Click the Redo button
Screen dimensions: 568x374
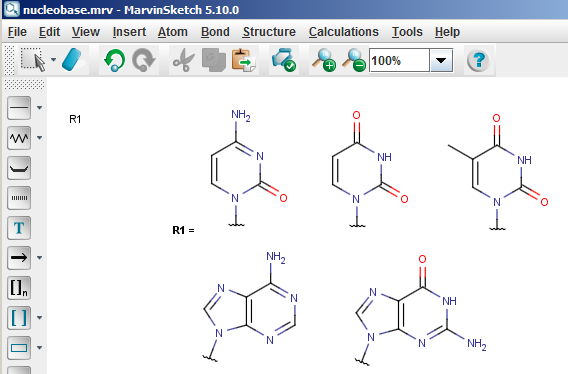pos(144,60)
